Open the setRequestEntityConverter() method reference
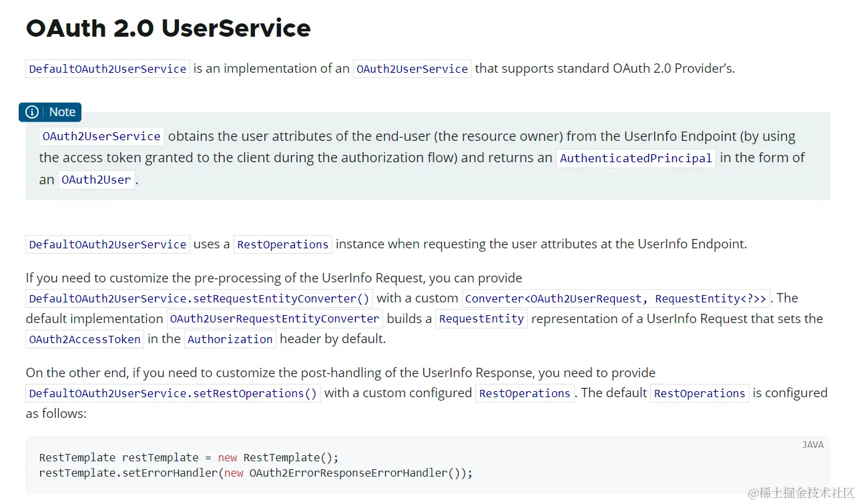This screenshot has width=859, height=504. tap(198, 298)
